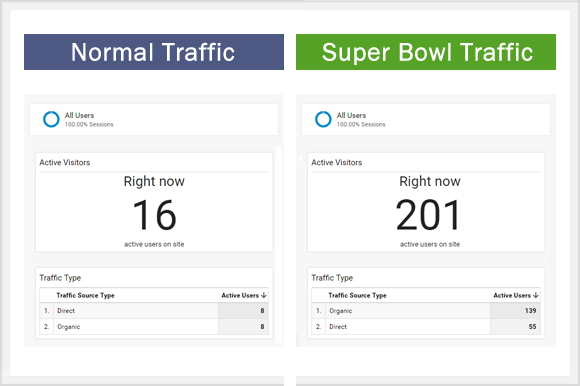Click 100.00% Sessions text in Super Bowl panel
This screenshot has width=580, height=386.
[361, 125]
